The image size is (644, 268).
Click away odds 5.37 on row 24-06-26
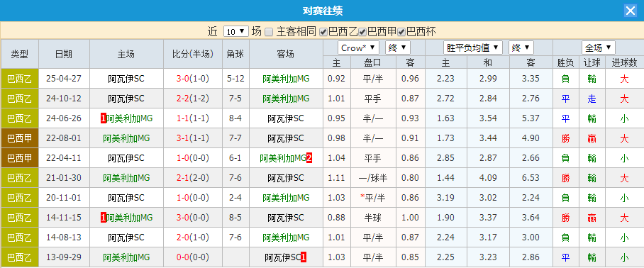(531, 118)
